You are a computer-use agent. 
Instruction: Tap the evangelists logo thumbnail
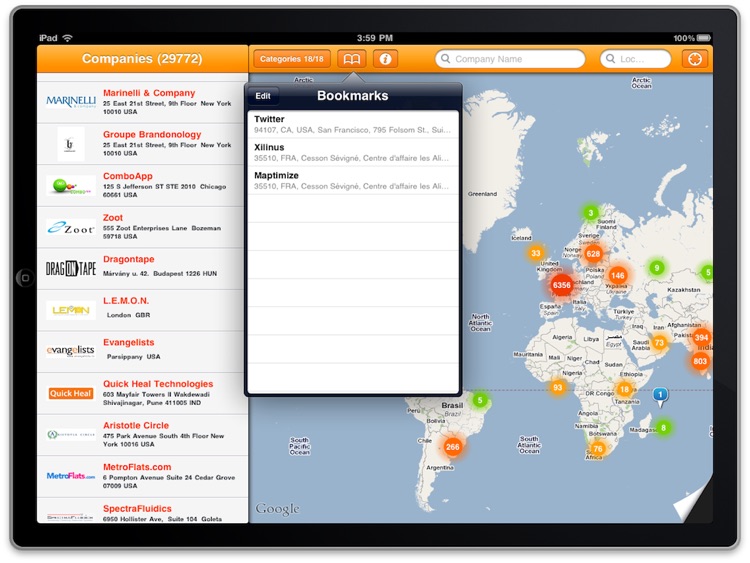(x=71, y=351)
